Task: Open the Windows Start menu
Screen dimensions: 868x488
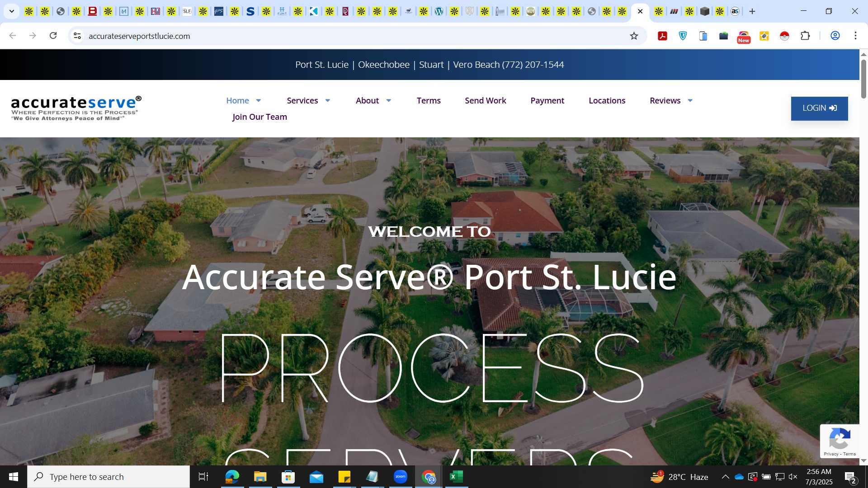Action: point(14,477)
